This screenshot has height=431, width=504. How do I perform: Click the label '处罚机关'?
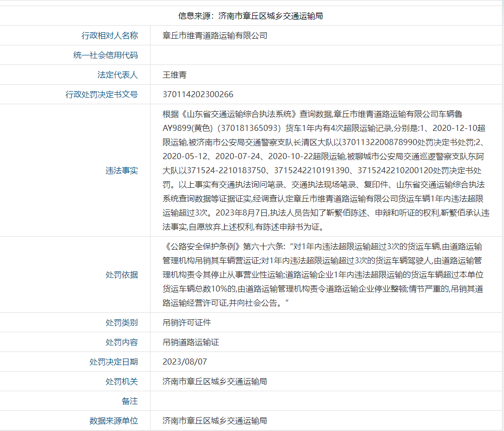click(x=122, y=381)
